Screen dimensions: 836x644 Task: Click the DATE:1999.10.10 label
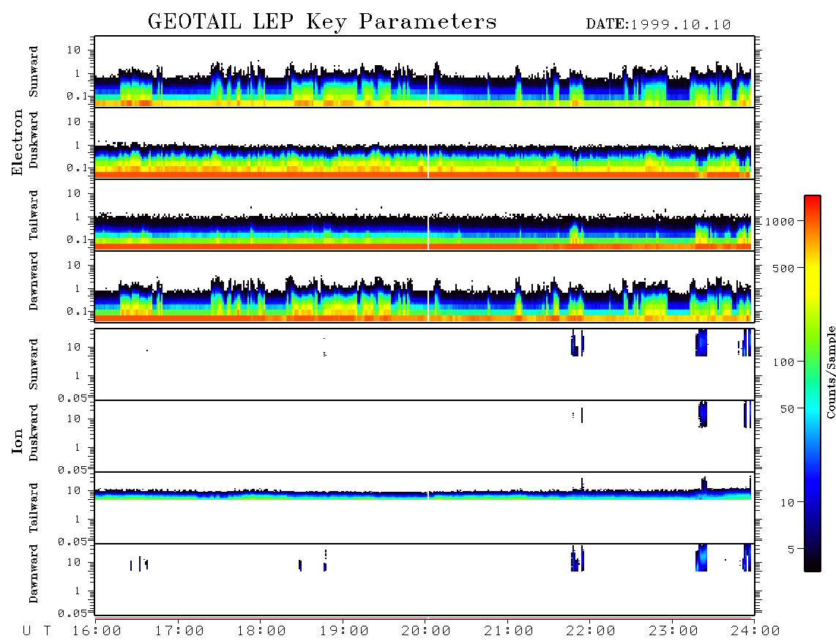click(x=658, y=25)
